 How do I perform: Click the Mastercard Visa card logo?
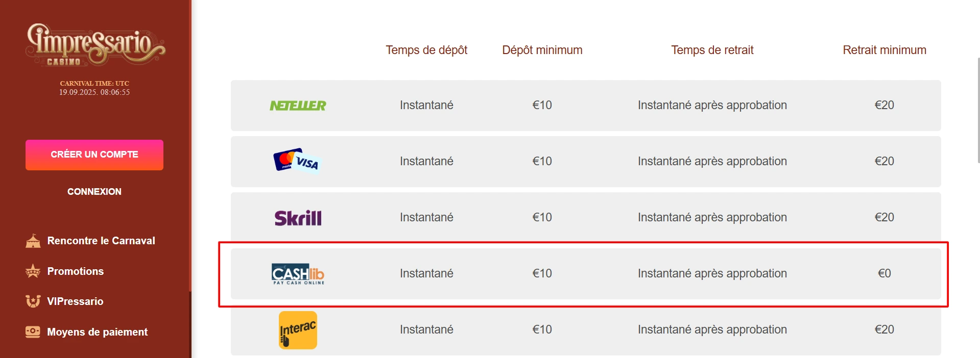(297, 161)
